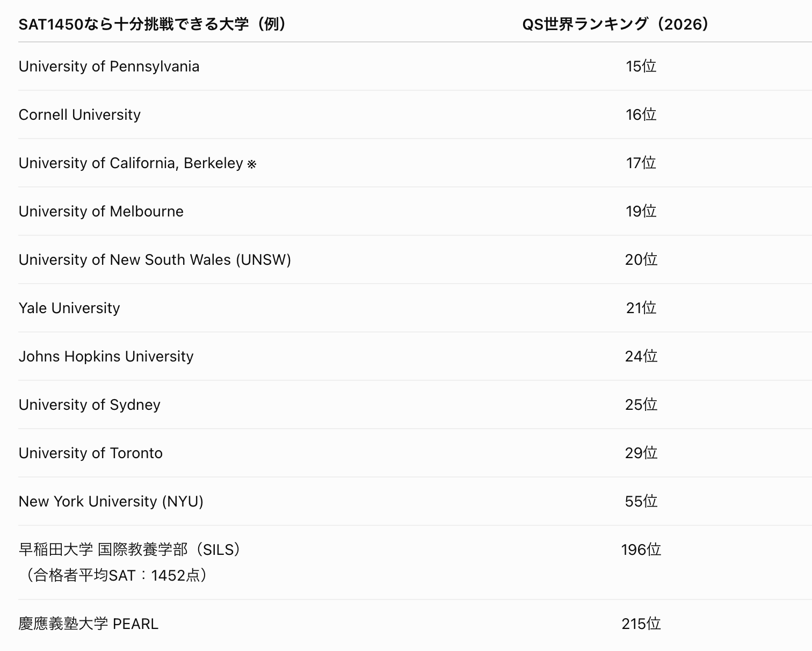Click the 215位 ranking value
The height and width of the screenshot is (651, 812).
(641, 624)
